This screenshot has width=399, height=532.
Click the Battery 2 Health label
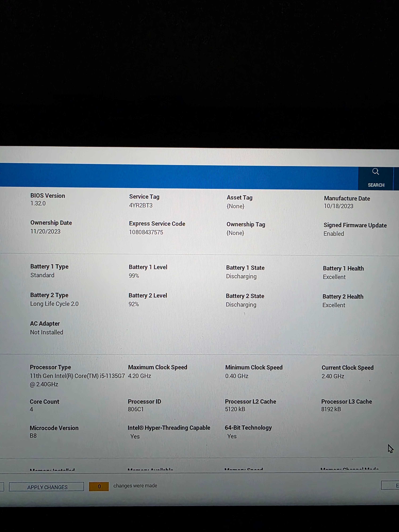point(343,297)
